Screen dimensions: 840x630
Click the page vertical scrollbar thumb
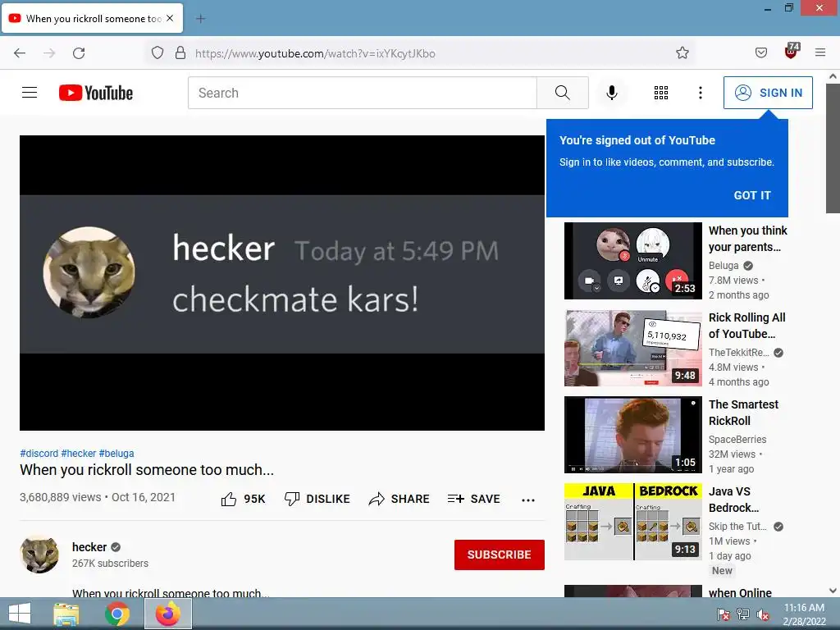[833, 148]
